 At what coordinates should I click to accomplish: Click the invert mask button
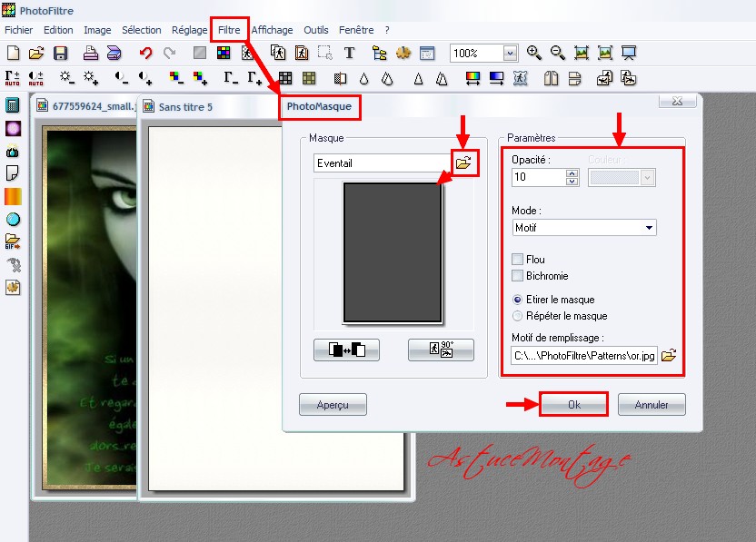pyautogui.click(x=346, y=350)
